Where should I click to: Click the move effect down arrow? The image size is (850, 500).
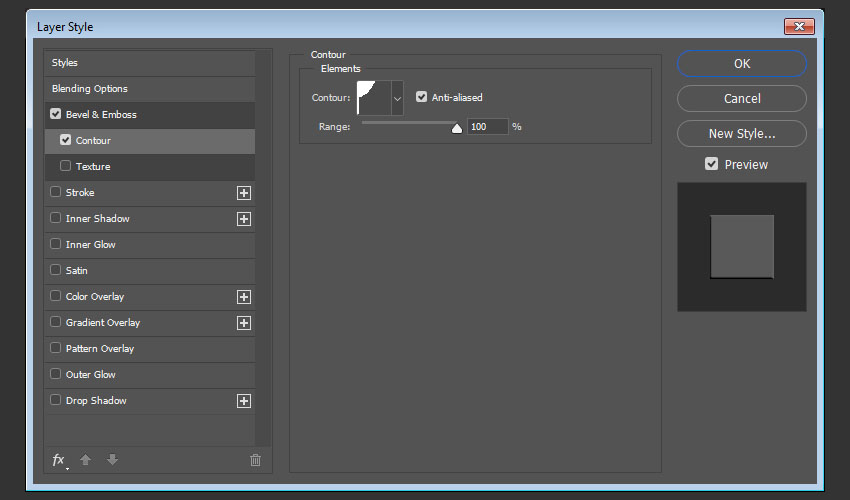pos(112,460)
